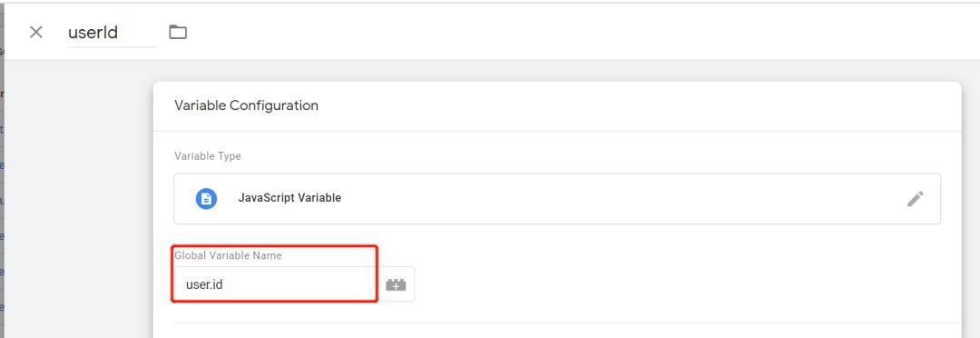Open the folder icon beside userId
This screenshot has width=980, height=338.
click(178, 32)
